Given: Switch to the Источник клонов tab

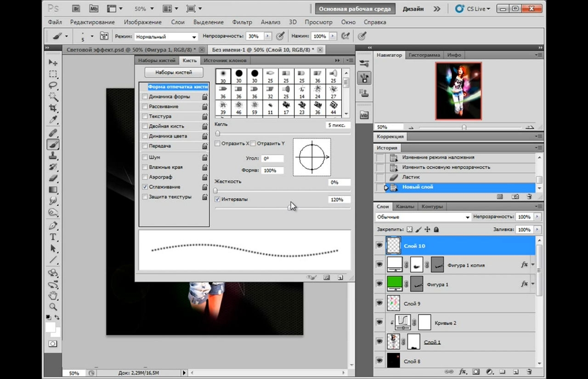Looking at the screenshot, I should pyautogui.click(x=225, y=60).
